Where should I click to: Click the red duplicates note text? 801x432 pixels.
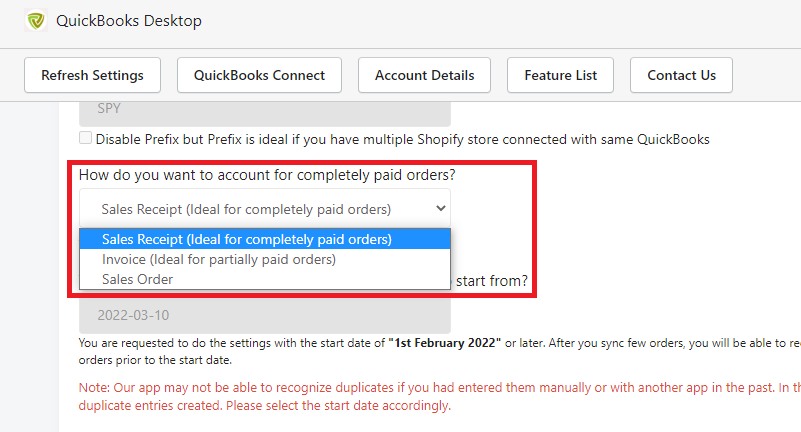click(439, 396)
